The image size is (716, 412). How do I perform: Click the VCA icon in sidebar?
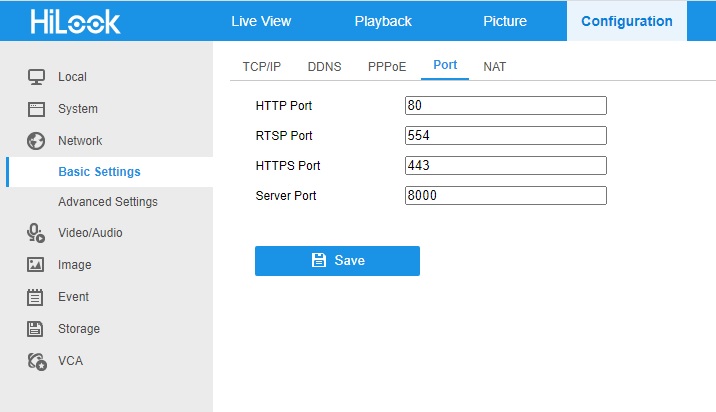tap(36, 361)
